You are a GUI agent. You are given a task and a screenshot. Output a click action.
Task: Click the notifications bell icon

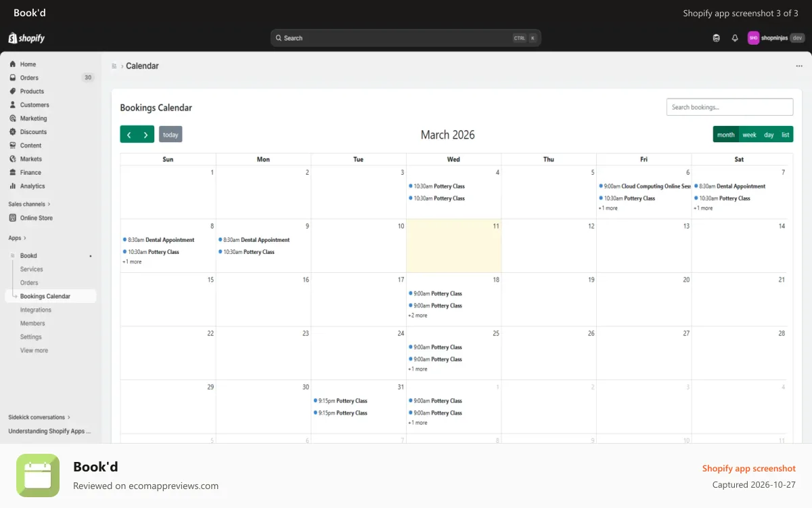pos(735,38)
